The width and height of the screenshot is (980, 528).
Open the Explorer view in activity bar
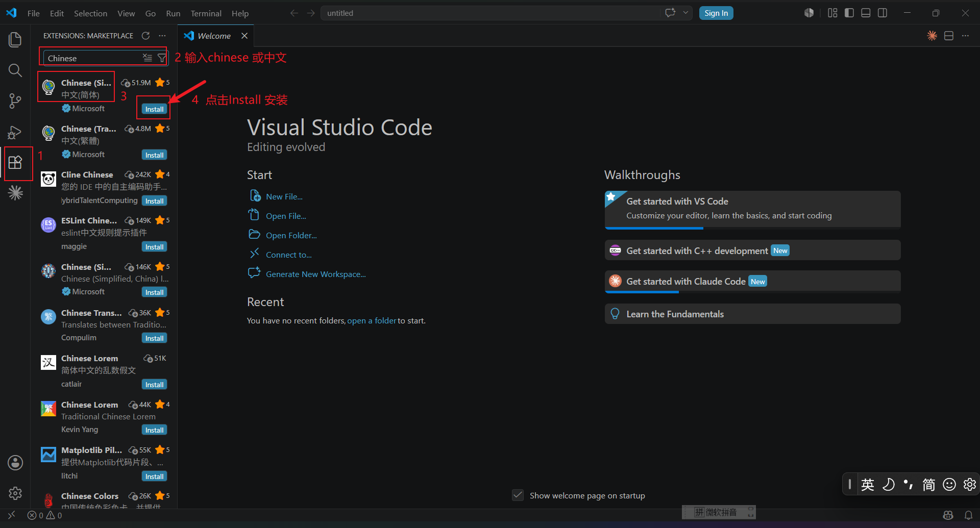[x=15, y=39]
